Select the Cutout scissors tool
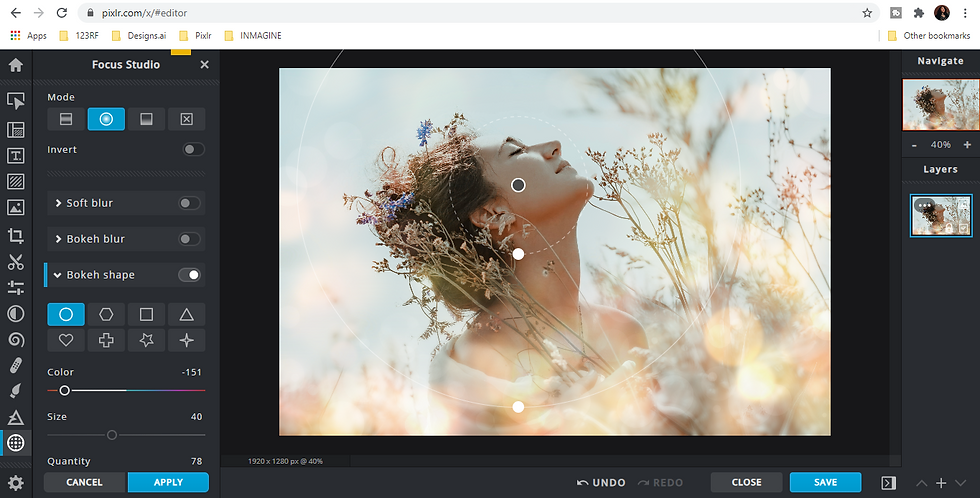Image resolution: width=980 pixels, height=498 pixels. coord(16,262)
